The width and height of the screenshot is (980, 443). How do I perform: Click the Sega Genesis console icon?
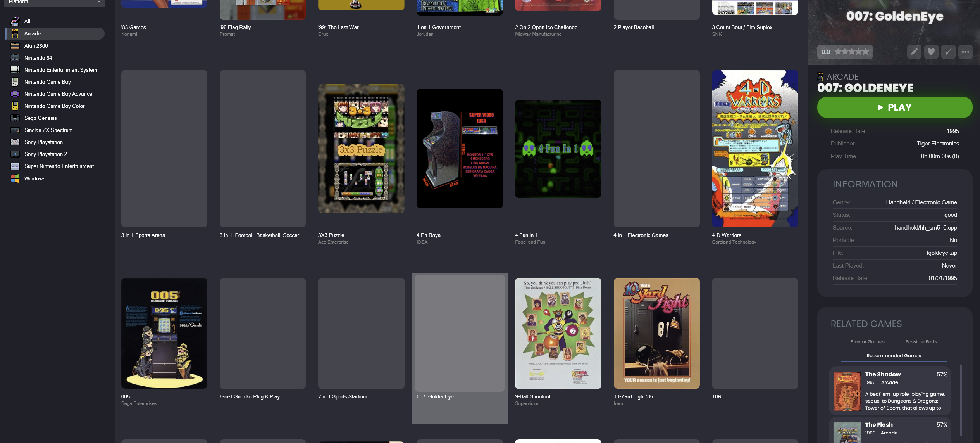point(15,118)
